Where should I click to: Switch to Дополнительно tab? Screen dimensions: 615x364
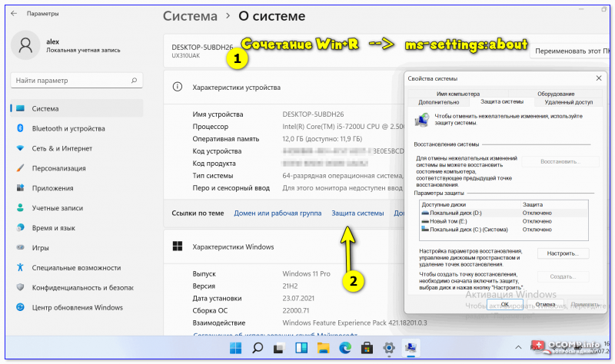tap(438, 102)
